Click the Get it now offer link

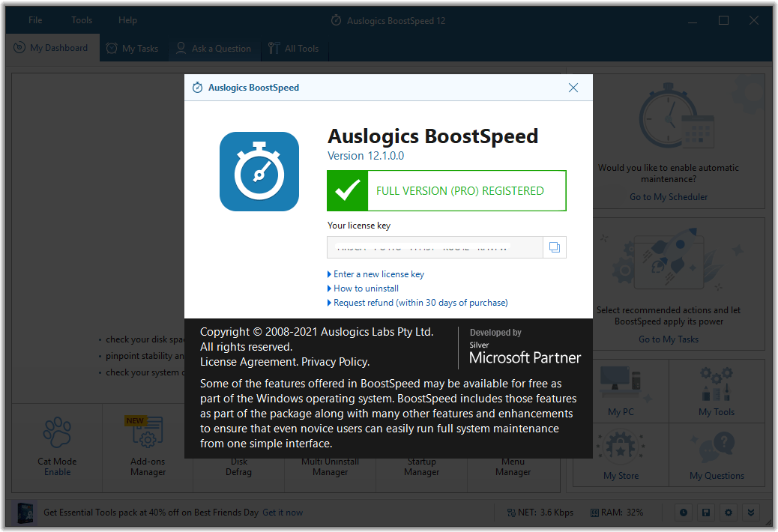pos(283,513)
